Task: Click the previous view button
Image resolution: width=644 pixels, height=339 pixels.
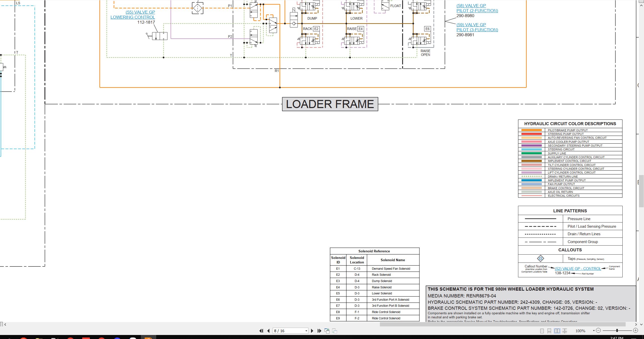Action: click(x=327, y=331)
